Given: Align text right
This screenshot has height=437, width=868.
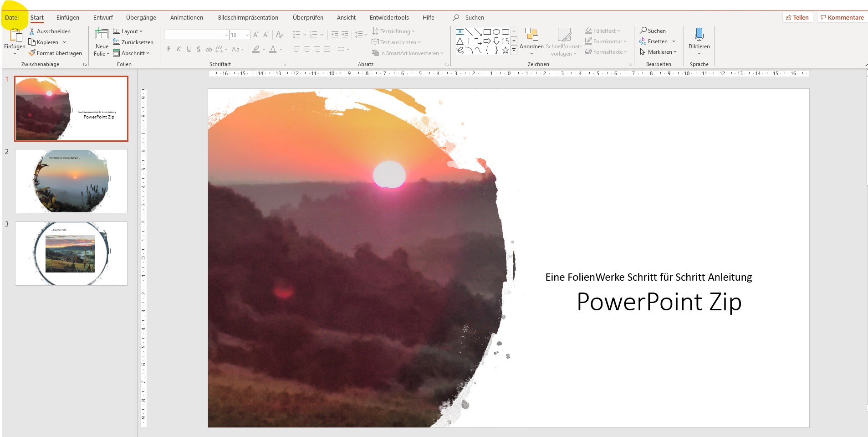Looking at the screenshot, I should coord(317,49).
